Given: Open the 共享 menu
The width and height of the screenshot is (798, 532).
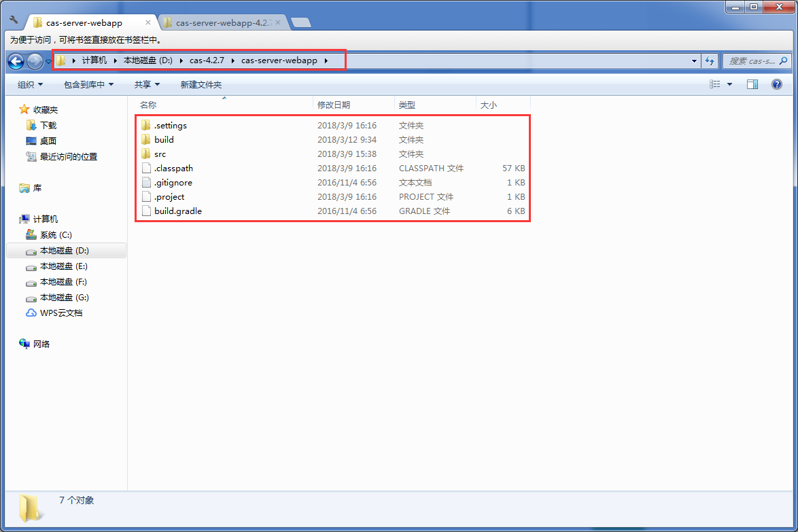Looking at the screenshot, I should coord(147,84).
